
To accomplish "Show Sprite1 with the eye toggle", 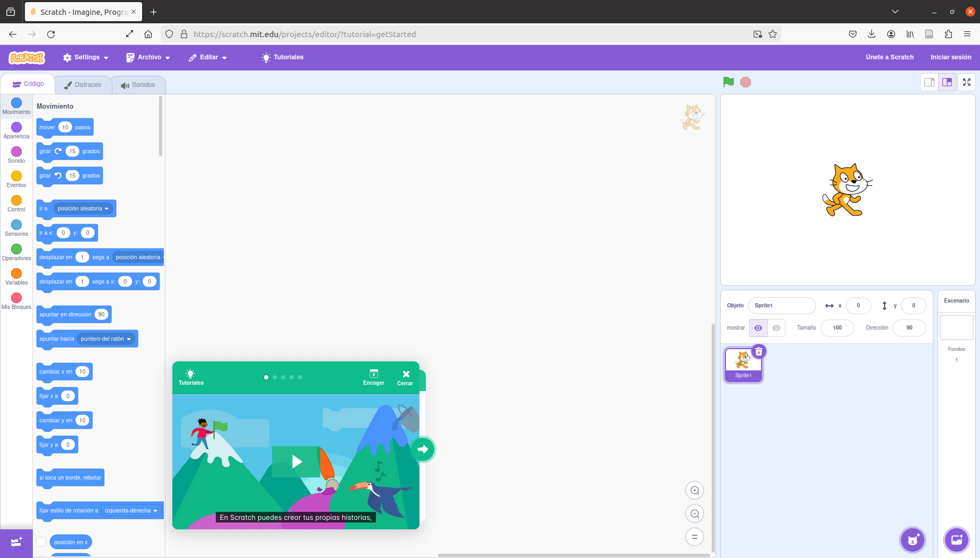I will click(x=758, y=327).
